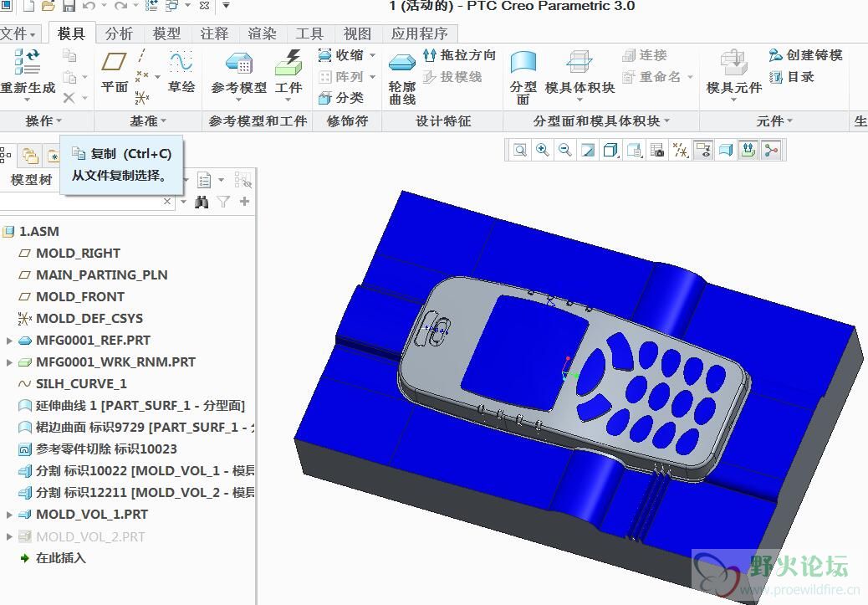
Task: Click the Repaint icon in view toolbar
Action: pos(588,150)
